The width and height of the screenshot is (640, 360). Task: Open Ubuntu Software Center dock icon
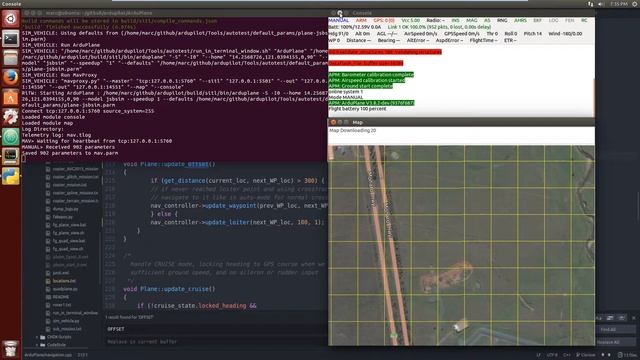(x=11, y=97)
